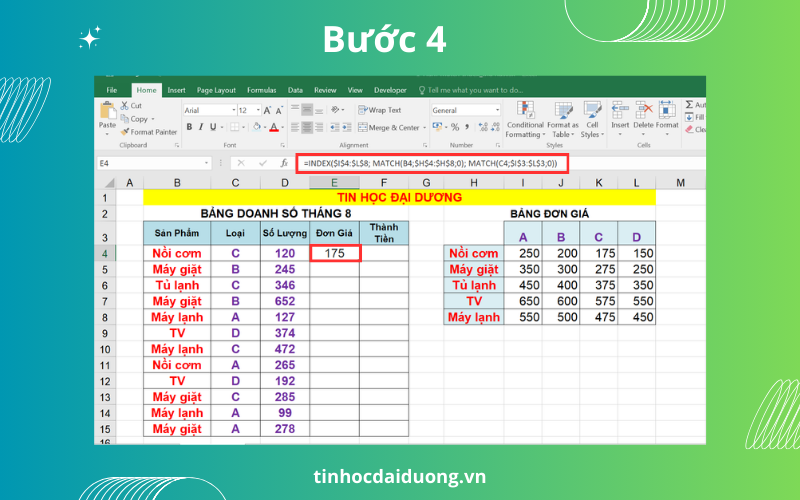This screenshot has width=800, height=500.
Task: Switch to the Formulas tab
Action: (262, 90)
